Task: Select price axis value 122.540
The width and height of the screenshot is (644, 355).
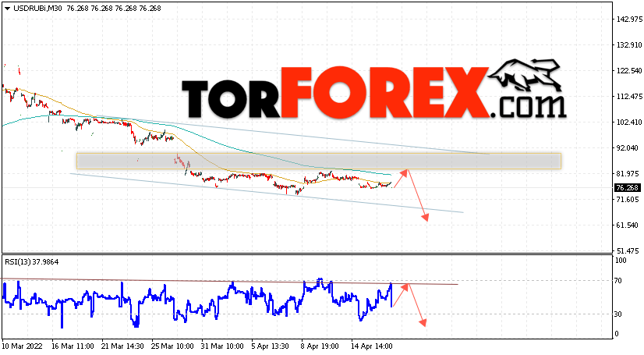Action: point(629,71)
